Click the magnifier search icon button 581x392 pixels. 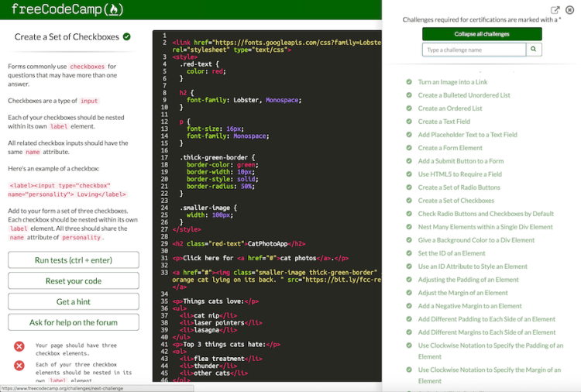point(534,50)
